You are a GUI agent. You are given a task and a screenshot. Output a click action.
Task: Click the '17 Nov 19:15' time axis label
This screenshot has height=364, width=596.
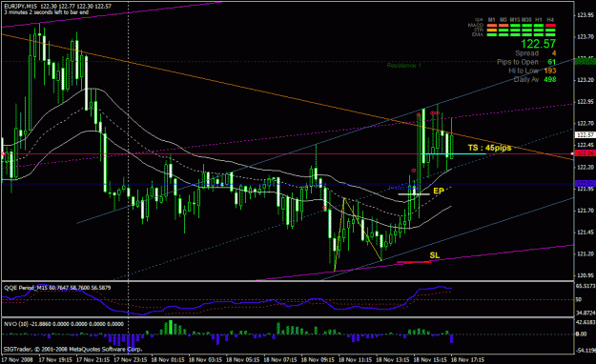55,360
